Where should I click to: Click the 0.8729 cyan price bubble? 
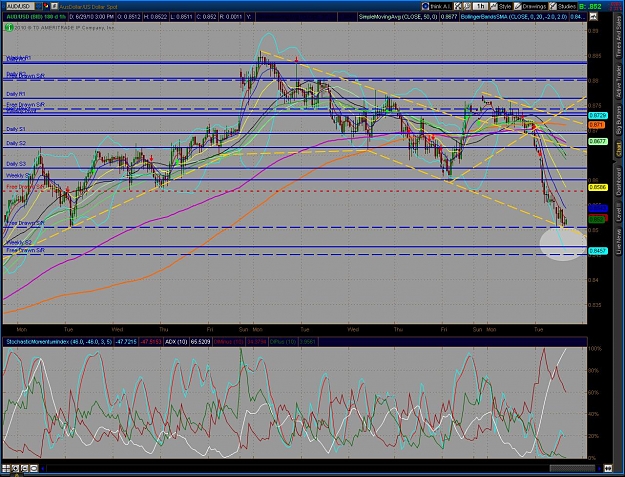[598, 116]
